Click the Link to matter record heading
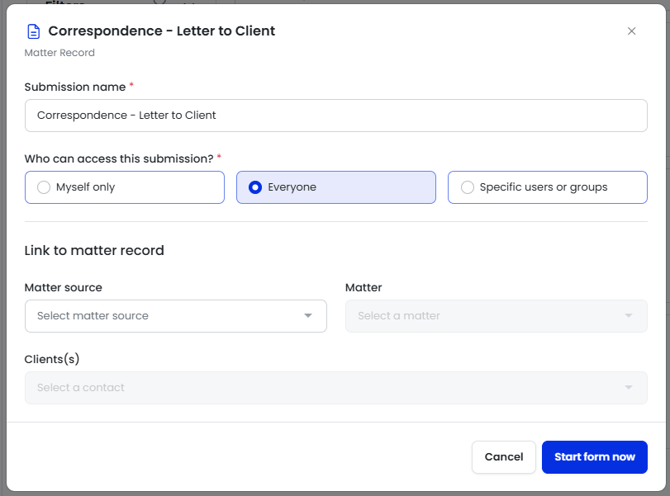 94,250
